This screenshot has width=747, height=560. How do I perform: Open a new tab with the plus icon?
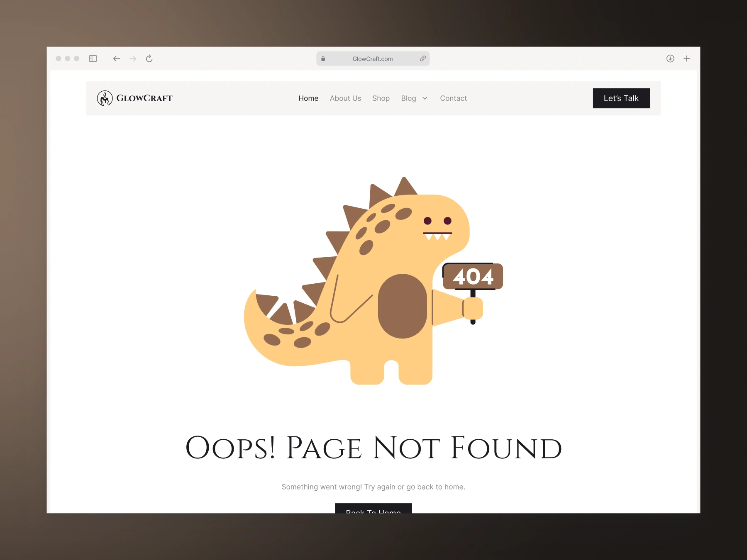coord(687,58)
